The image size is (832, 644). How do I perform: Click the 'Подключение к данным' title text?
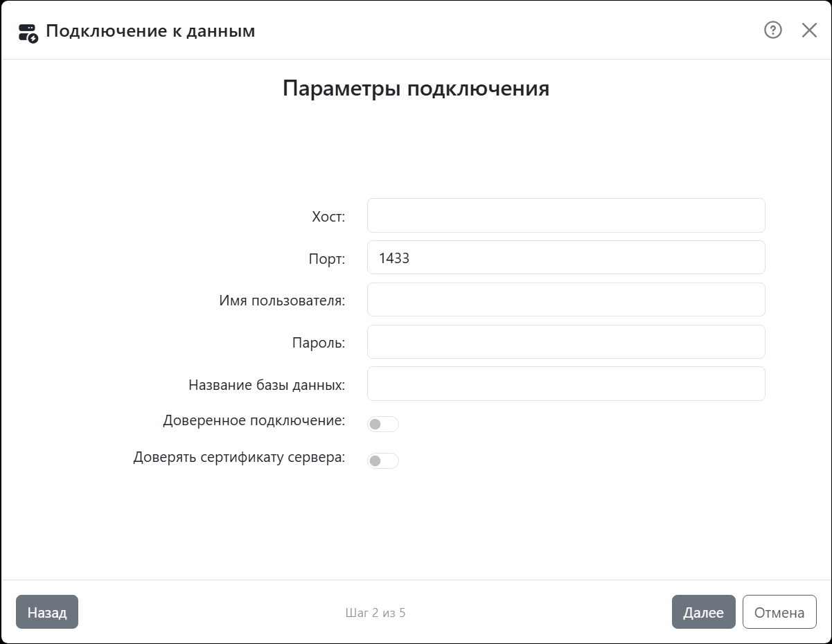[x=150, y=31]
